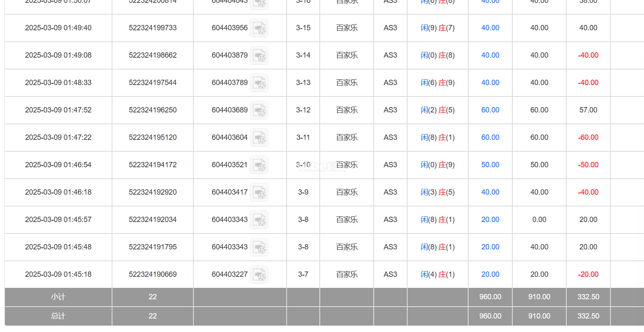The image size is (644, 332).
Task: Open video replay icon beside 604403879
Action: coord(259,56)
